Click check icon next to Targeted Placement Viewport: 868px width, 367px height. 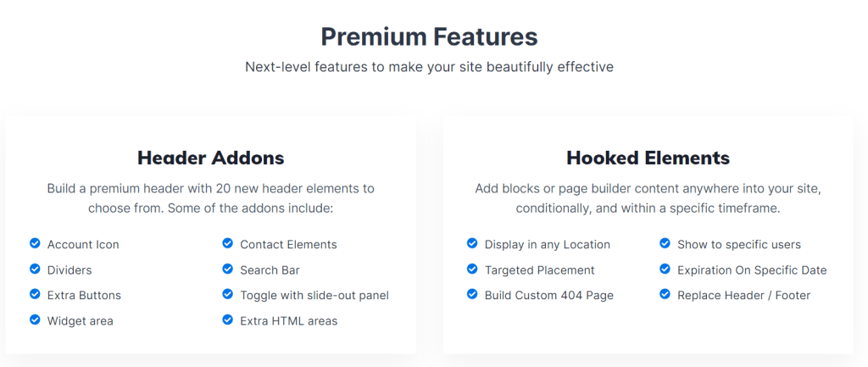point(472,269)
